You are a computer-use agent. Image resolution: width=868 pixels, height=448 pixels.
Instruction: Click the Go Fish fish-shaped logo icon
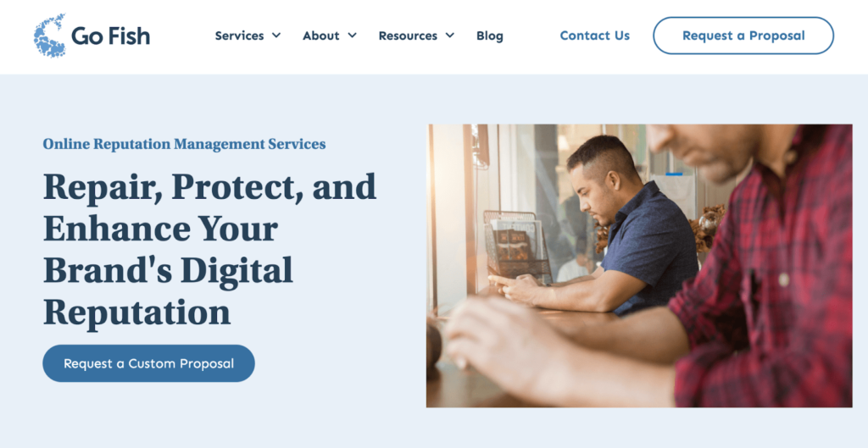click(50, 36)
